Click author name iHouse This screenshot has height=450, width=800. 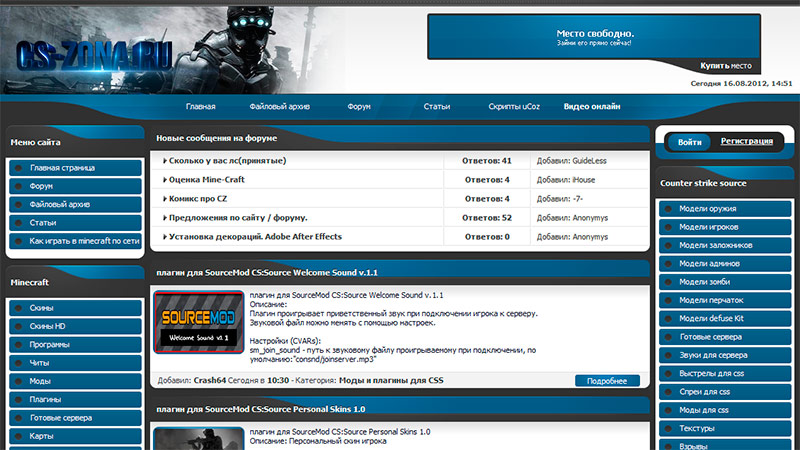pos(584,180)
